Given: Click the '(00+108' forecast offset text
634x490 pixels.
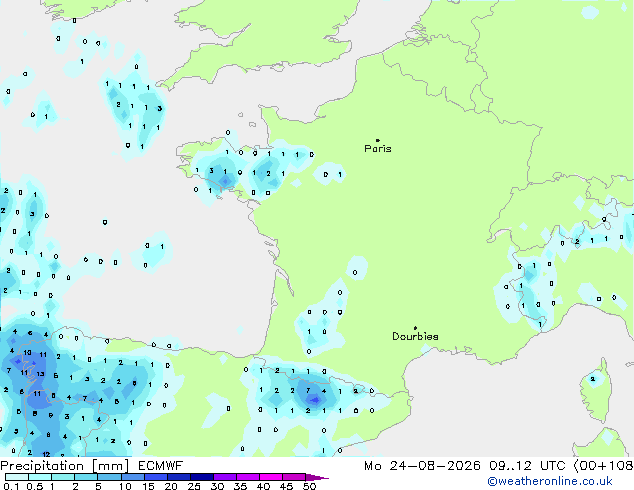Looking at the screenshot, I should click(603, 466).
